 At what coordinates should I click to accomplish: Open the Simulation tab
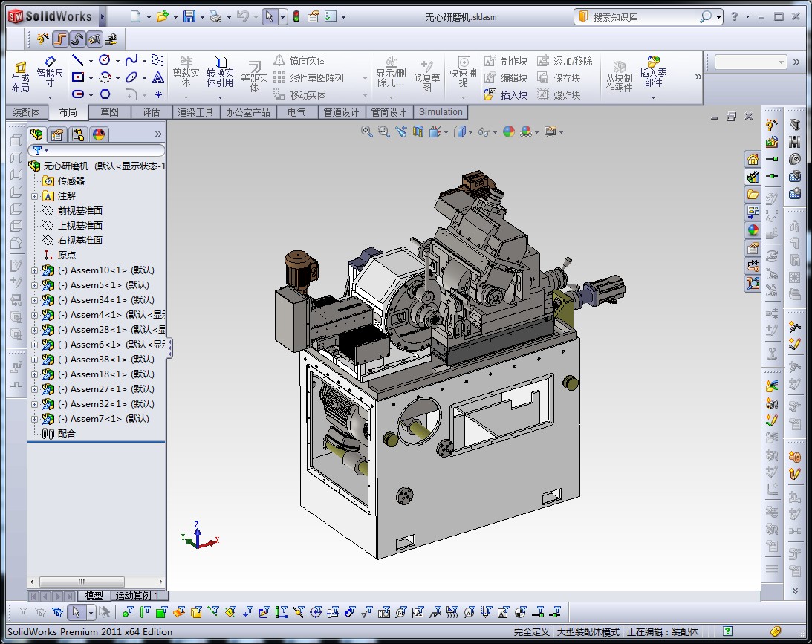pyautogui.click(x=440, y=112)
